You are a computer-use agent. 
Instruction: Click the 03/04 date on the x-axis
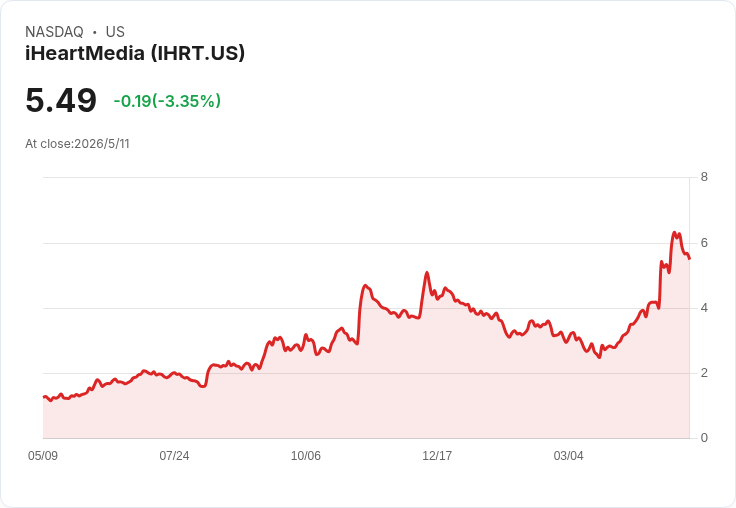(568, 456)
